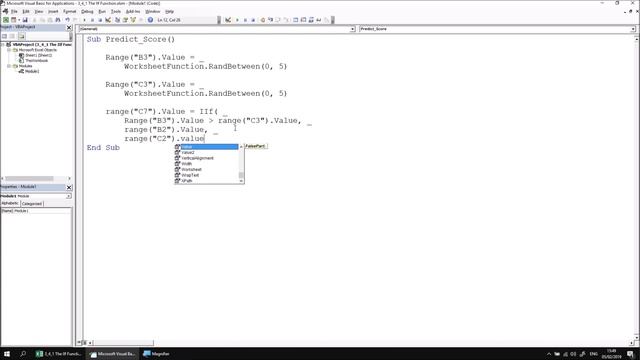Screen dimensions: 640x360
Task: Open the Window menu
Action: (x=153, y=11)
